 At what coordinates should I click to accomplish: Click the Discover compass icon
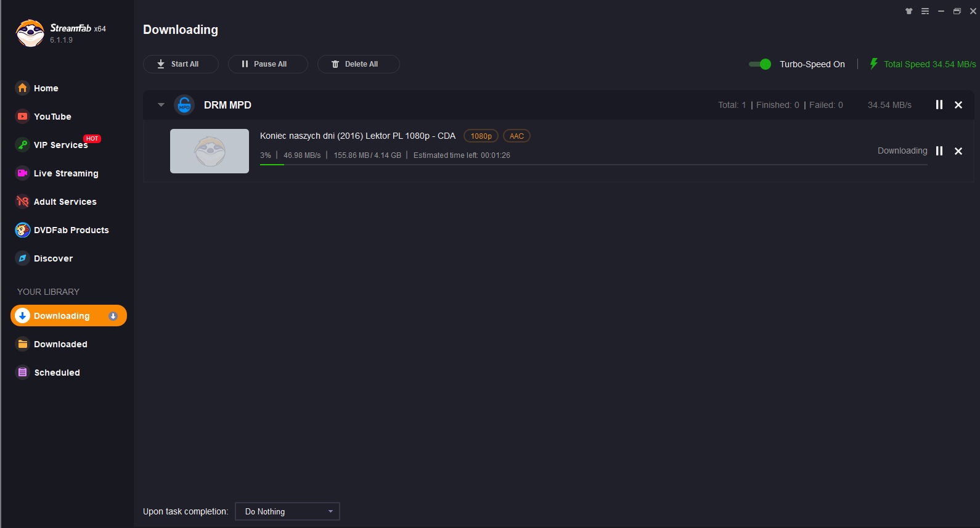[x=23, y=258]
